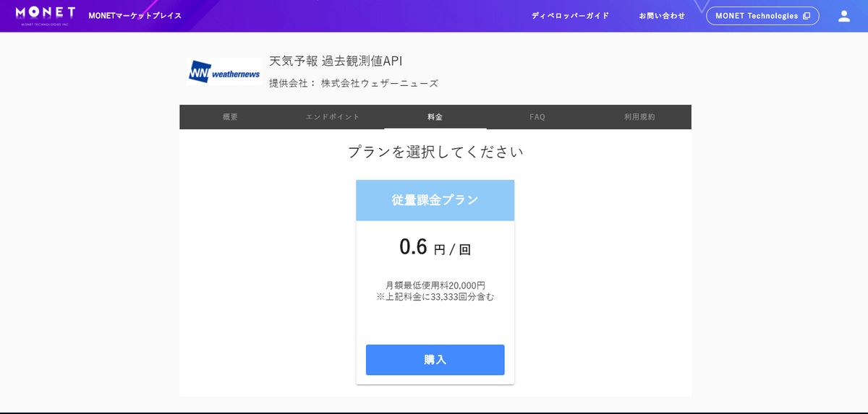Click the 天気予報 過去観測値API title
Viewport: 868px width, 414px height.
336,61
